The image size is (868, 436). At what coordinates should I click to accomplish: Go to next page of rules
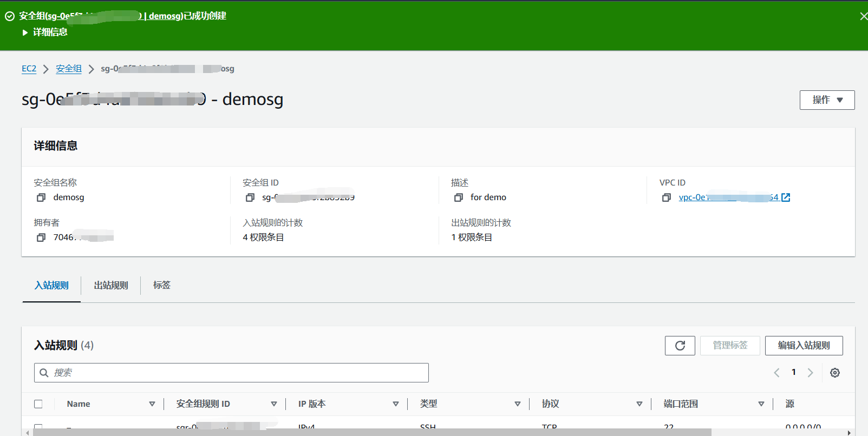811,373
